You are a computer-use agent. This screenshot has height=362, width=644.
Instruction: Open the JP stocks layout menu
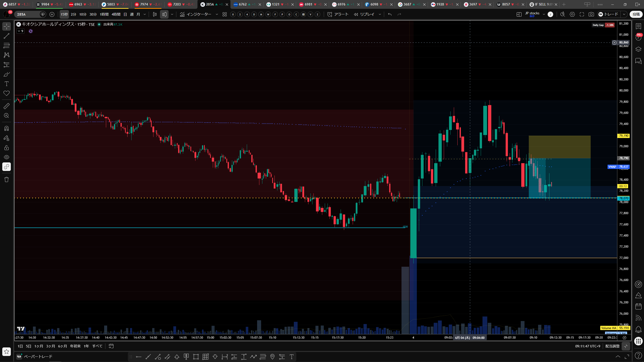pyautogui.click(x=532, y=14)
